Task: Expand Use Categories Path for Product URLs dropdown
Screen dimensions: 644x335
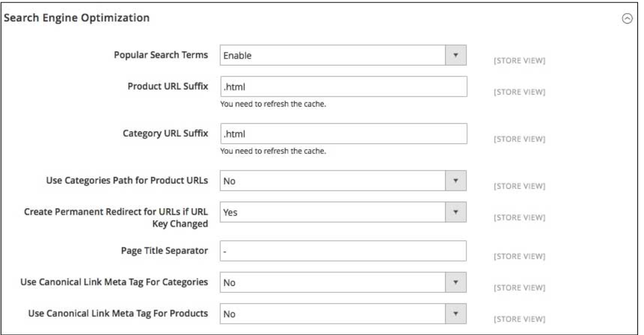Action: click(x=343, y=181)
